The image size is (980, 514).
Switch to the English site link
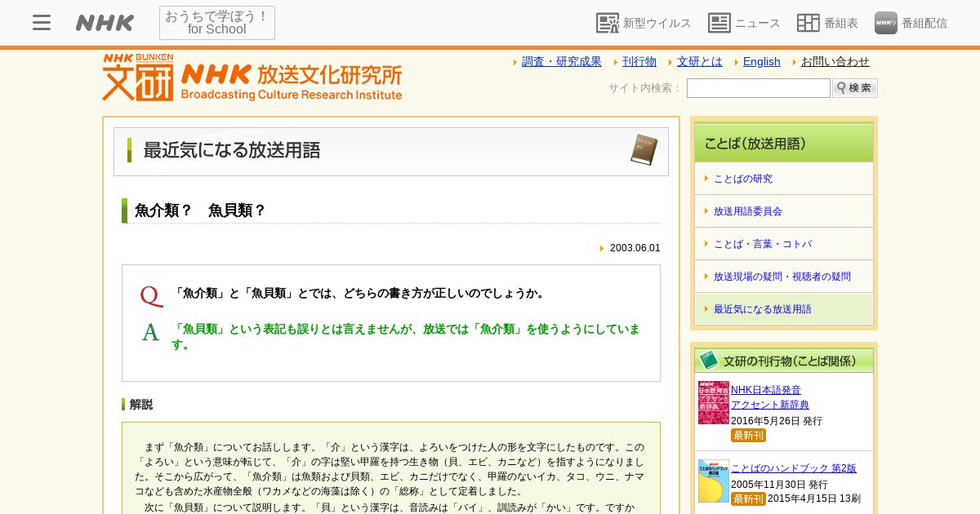coord(762,61)
